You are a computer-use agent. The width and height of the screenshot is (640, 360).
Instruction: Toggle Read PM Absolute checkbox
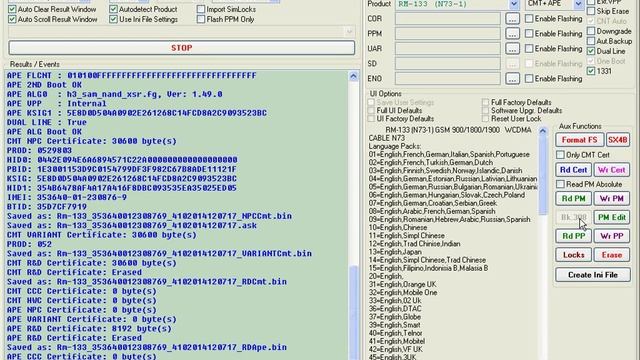(560, 184)
